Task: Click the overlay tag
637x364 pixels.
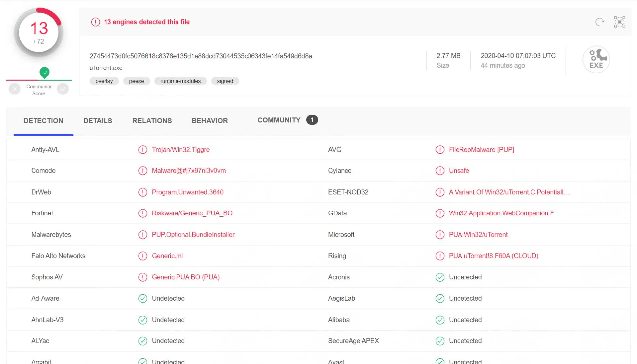Action: click(104, 81)
